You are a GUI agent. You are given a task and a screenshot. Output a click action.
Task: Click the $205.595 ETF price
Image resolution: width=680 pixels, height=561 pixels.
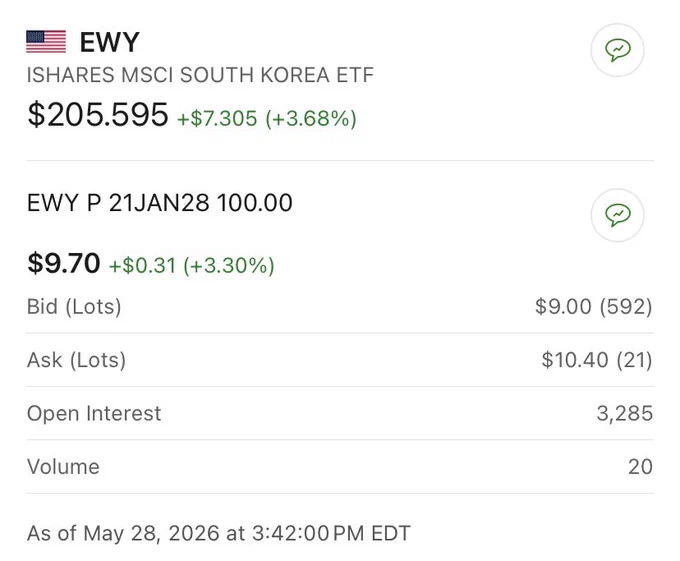coord(98,114)
